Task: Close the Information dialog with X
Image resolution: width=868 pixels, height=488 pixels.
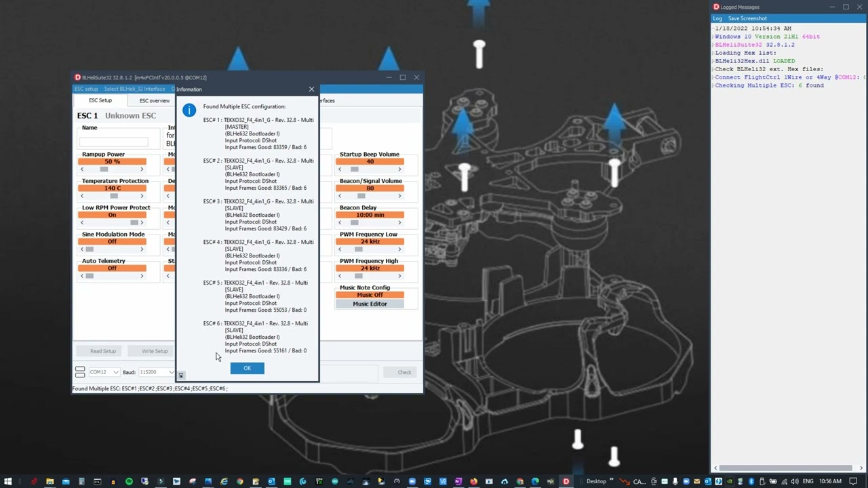Action: (x=311, y=89)
